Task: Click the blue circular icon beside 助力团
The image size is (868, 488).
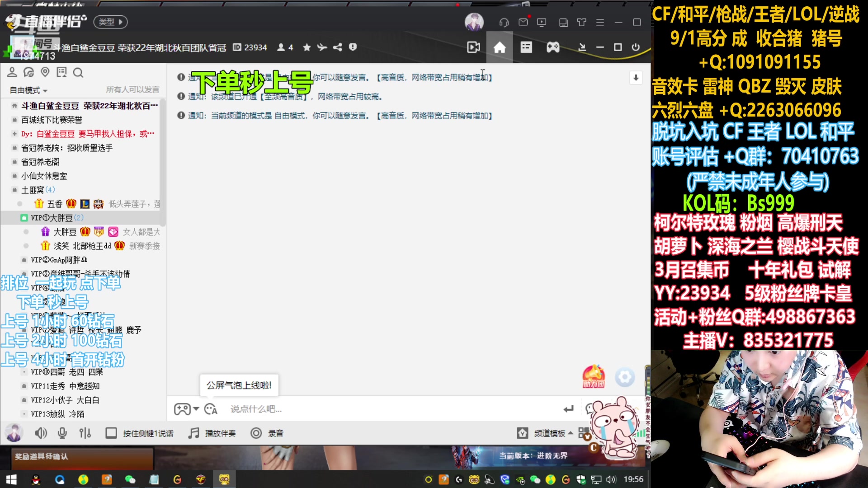Action: coord(625,377)
